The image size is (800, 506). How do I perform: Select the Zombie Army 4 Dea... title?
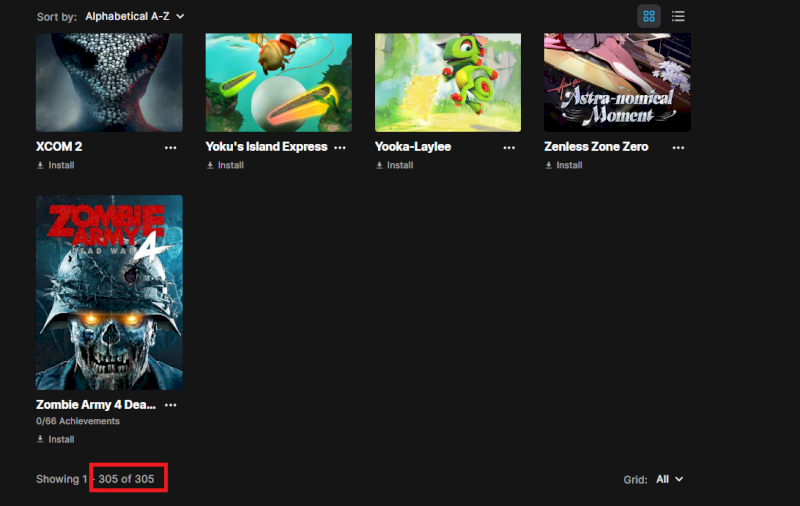pos(96,404)
